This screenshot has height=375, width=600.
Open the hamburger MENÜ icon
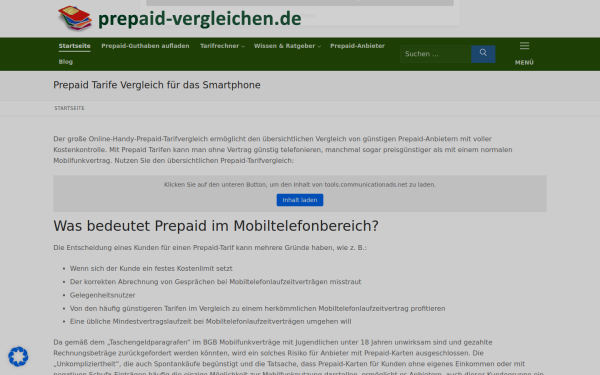tap(524, 46)
